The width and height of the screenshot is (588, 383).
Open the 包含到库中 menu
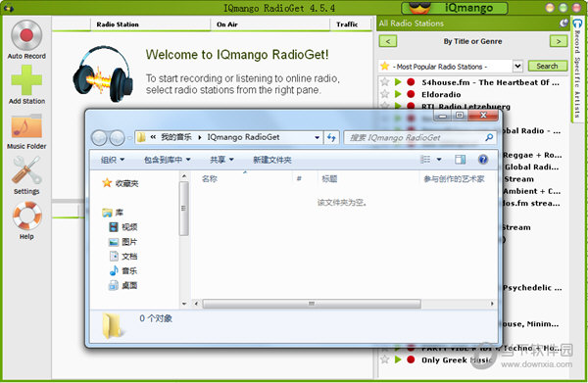[x=167, y=160]
